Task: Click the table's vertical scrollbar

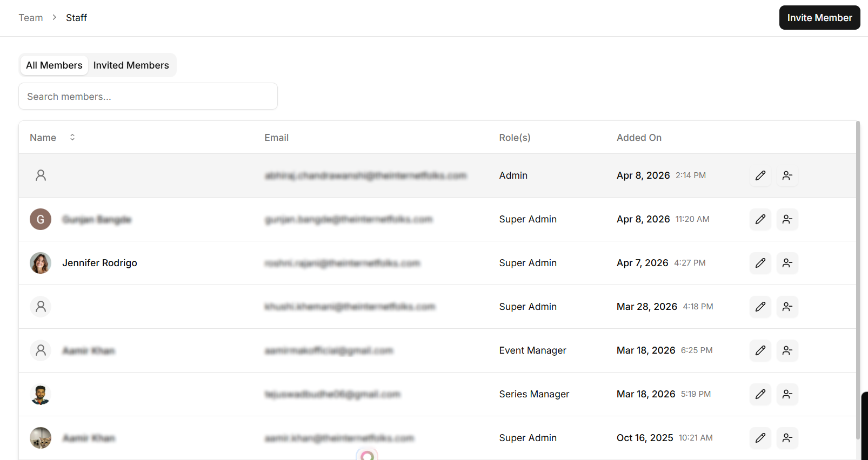Action: (x=858, y=281)
